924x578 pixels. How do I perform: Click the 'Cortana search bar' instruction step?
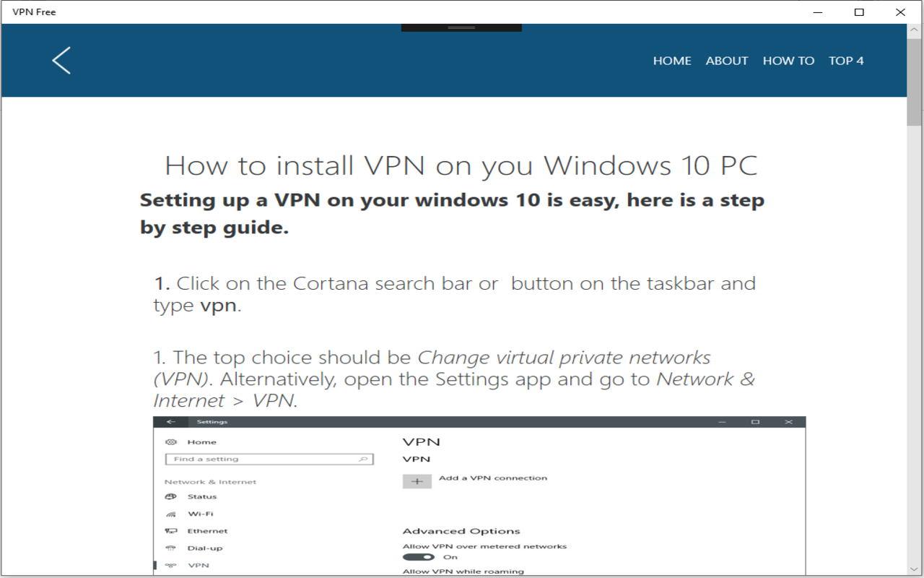(455, 294)
